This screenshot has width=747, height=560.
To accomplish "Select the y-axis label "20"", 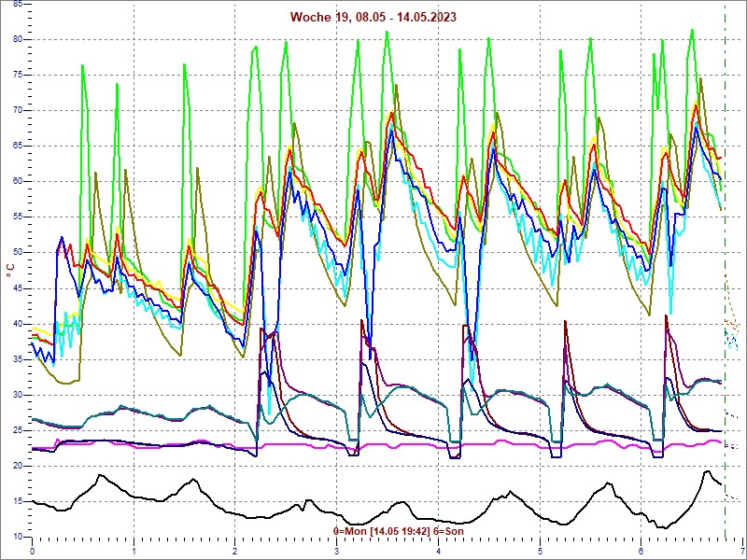I will (x=17, y=466).
